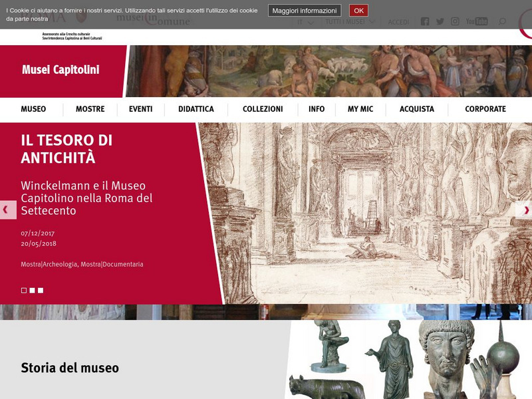The width and height of the screenshot is (532, 399).
Task: Click the Mostra|Documentaria category tag
Action: 112,264
